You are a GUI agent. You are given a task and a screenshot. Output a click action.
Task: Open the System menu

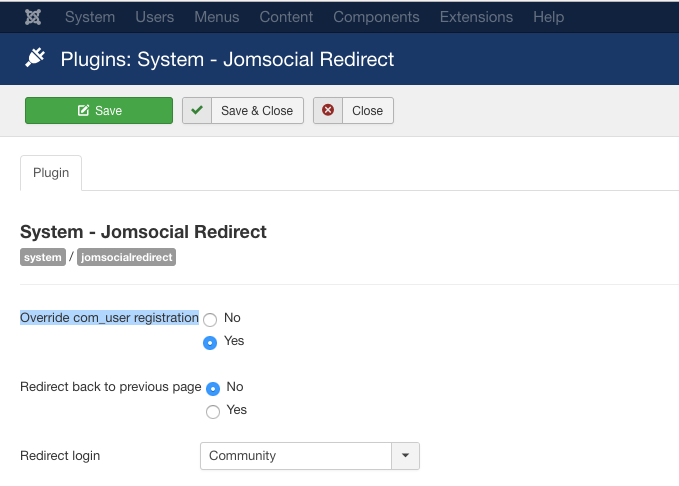90,17
